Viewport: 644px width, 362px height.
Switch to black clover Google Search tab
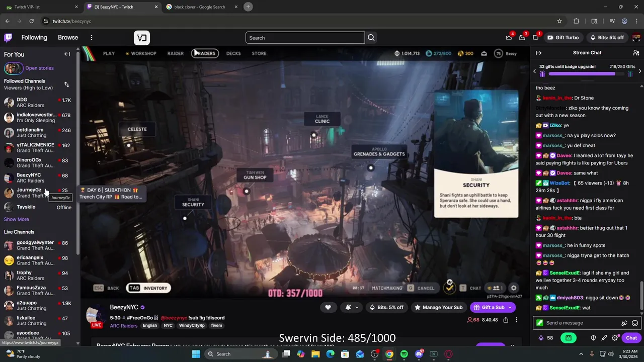coord(202,7)
